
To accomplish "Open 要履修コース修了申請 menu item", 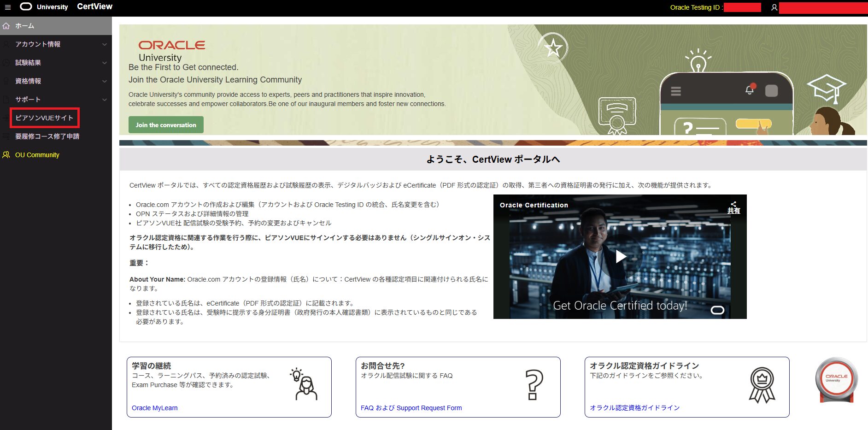I will click(56, 136).
